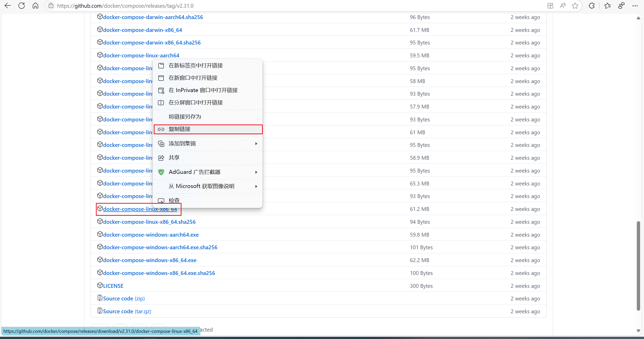Viewport: 644px width, 339px height.
Task: Click the zip file icon beside Source code (tar.gz)
Action: coord(100,311)
